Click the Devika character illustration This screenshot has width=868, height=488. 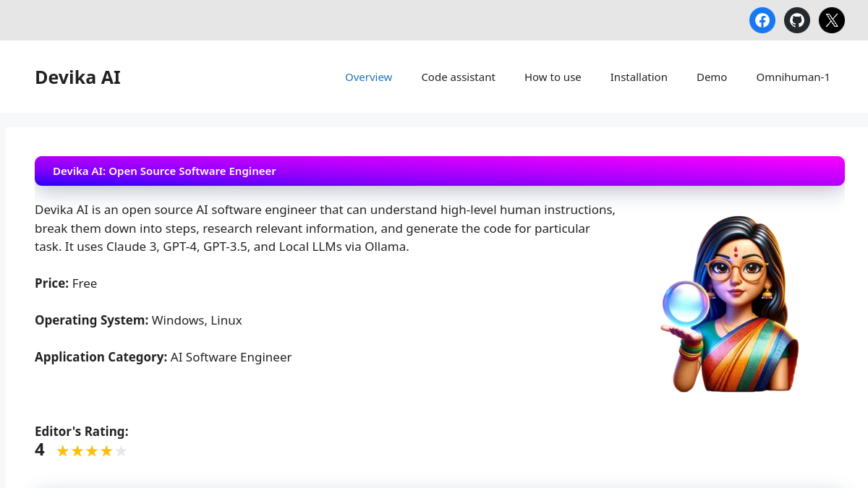(730, 304)
